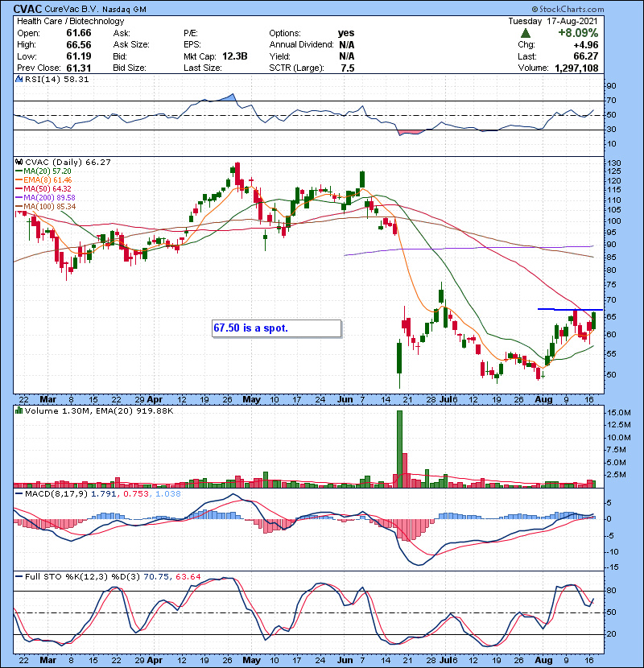
Task: Click the May label on the bottom date axis
Action: 251,660
